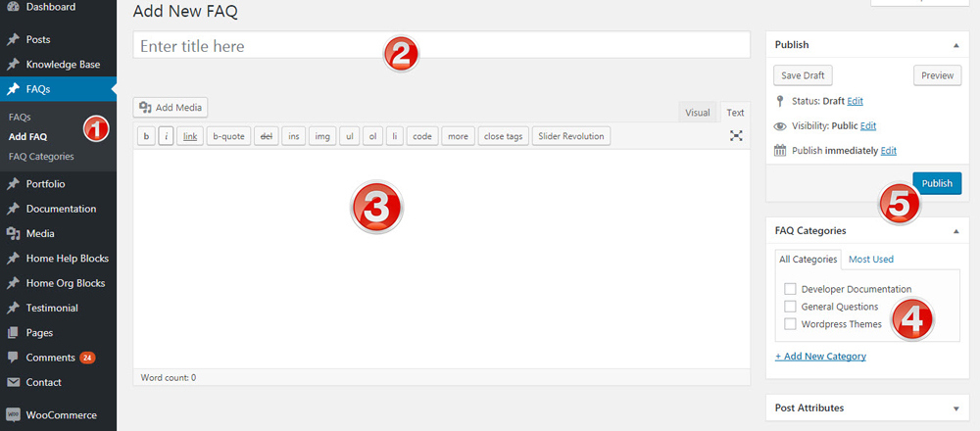
Task: Click the Contact envelope icon
Action: (x=13, y=382)
